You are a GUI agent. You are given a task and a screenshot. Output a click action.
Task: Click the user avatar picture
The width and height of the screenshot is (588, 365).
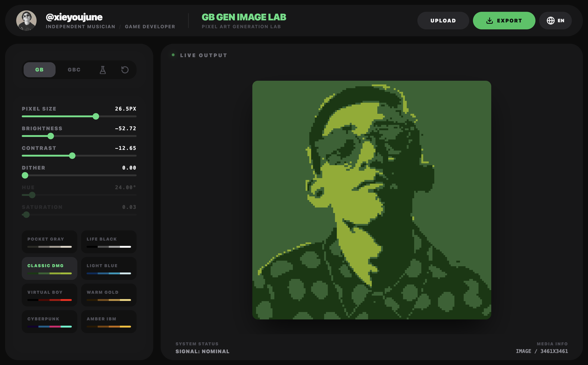[26, 21]
